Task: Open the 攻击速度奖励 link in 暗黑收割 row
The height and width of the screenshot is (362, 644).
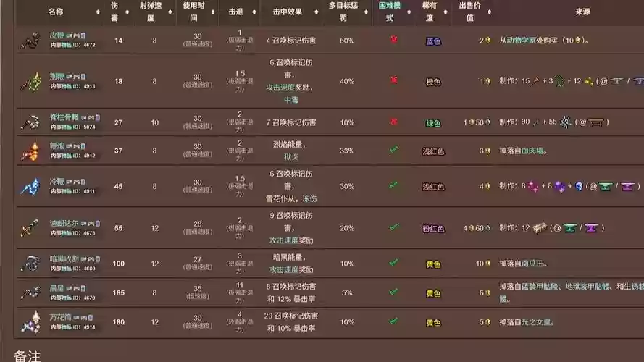Action: click(290, 269)
